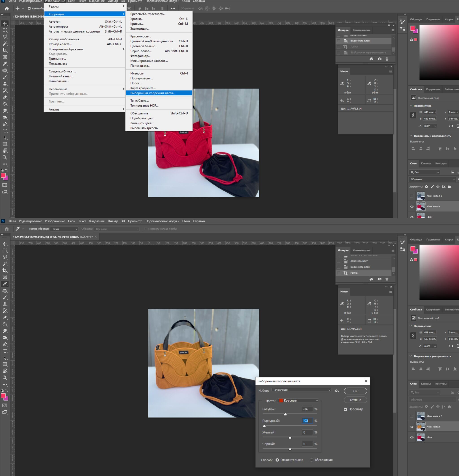
Task: Open the Цвета dropdown showing Красные
Action: click(x=298, y=400)
